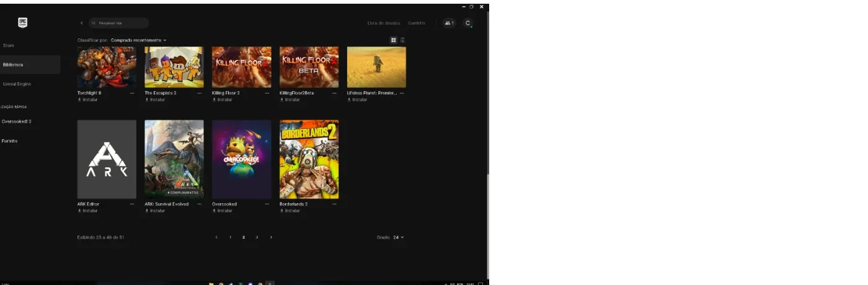
Task: Go to page 3 of library
Action: tap(257, 237)
